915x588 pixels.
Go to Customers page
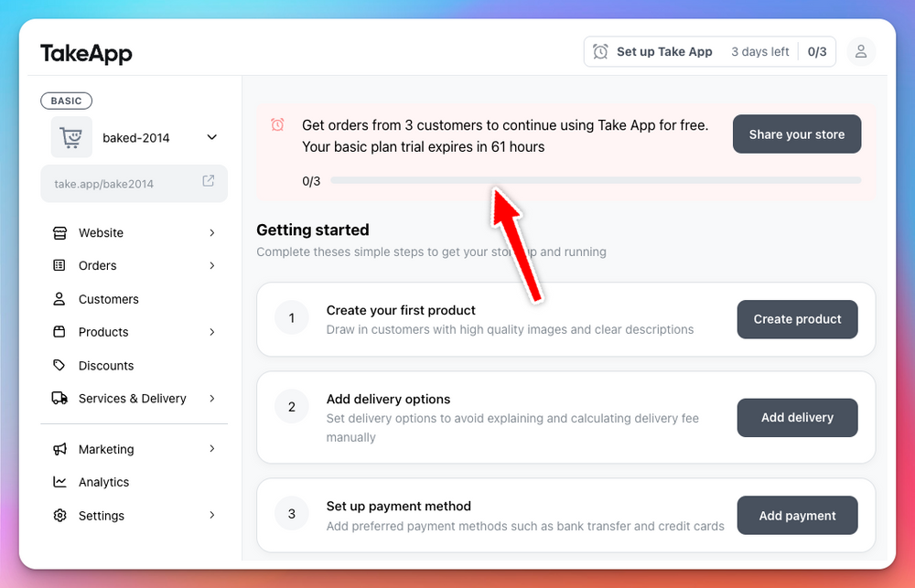tap(134, 299)
